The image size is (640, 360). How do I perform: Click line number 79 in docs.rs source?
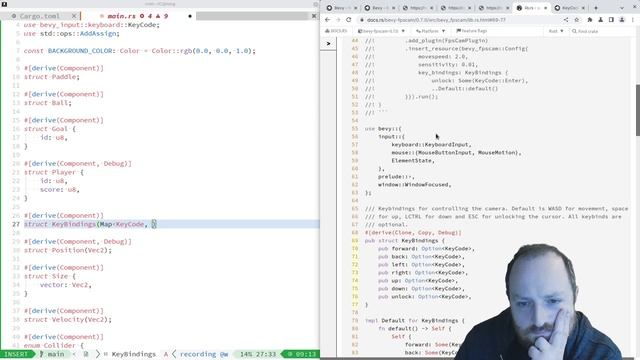tap(355, 320)
